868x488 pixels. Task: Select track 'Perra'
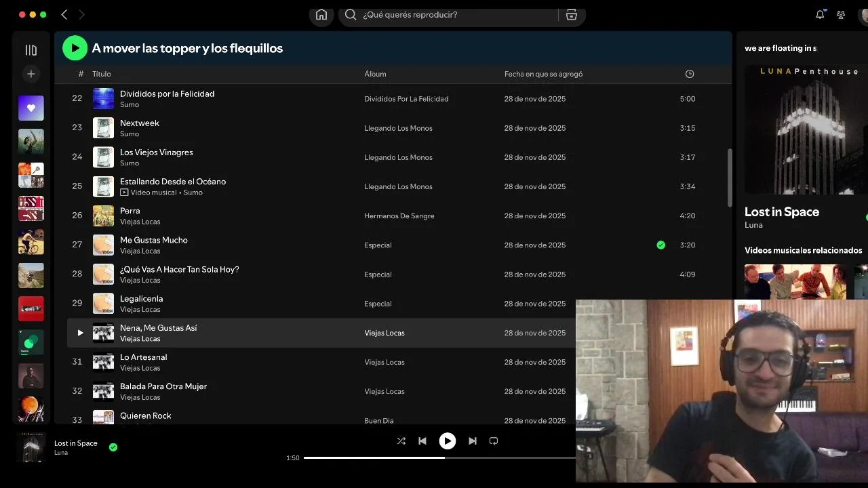pyautogui.click(x=130, y=211)
